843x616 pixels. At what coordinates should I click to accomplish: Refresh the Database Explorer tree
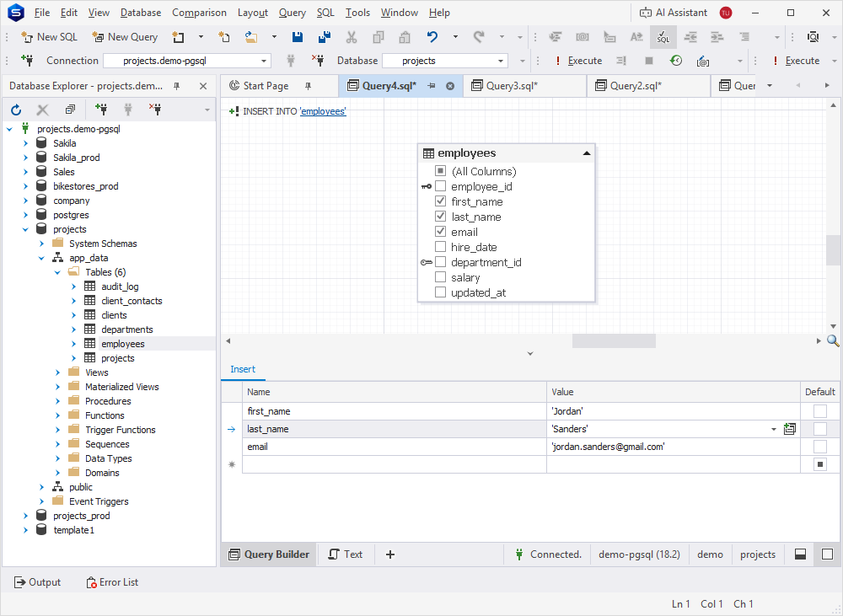(16, 110)
